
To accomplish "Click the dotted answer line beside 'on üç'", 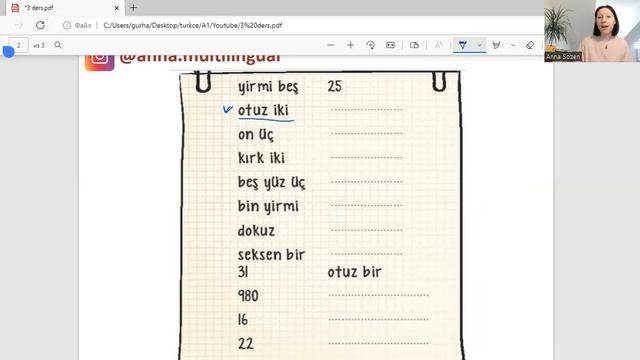I will [x=367, y=133].
